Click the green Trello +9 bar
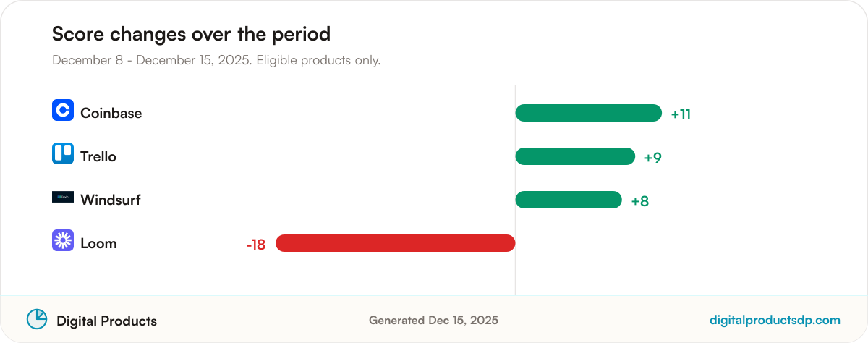 (575, 156)
